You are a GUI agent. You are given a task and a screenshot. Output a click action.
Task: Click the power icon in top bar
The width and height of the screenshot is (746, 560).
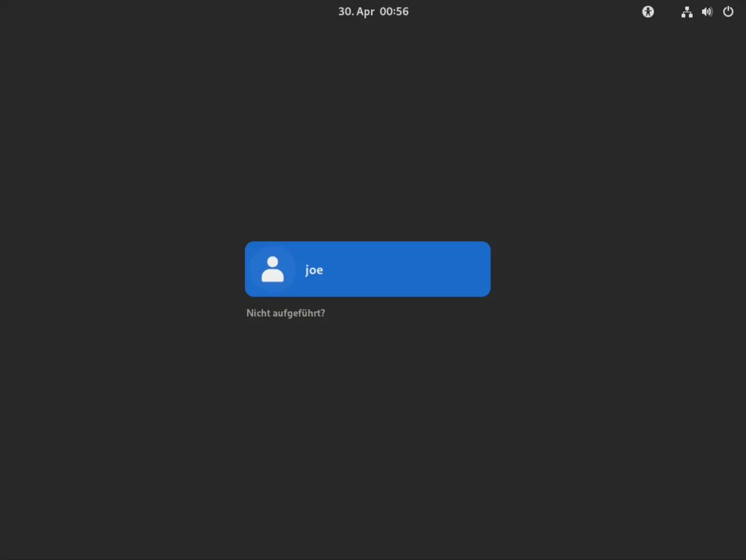point(728,11)
